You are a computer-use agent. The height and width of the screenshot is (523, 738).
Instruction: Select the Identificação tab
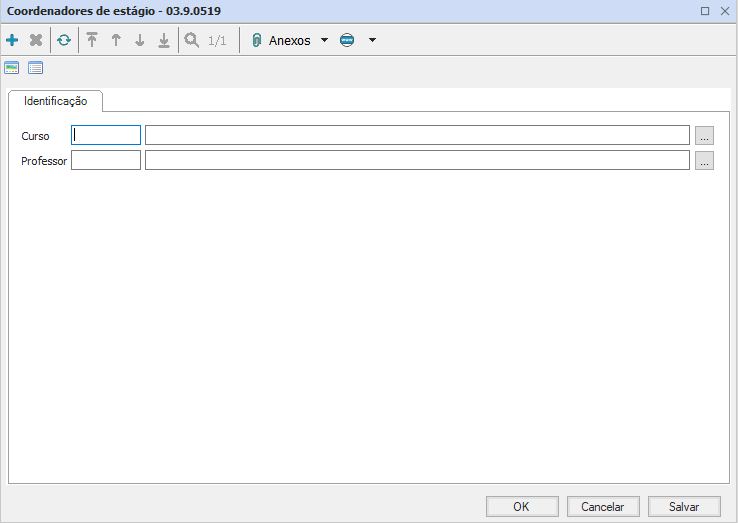pyautogui.click(x=56, y=101)
